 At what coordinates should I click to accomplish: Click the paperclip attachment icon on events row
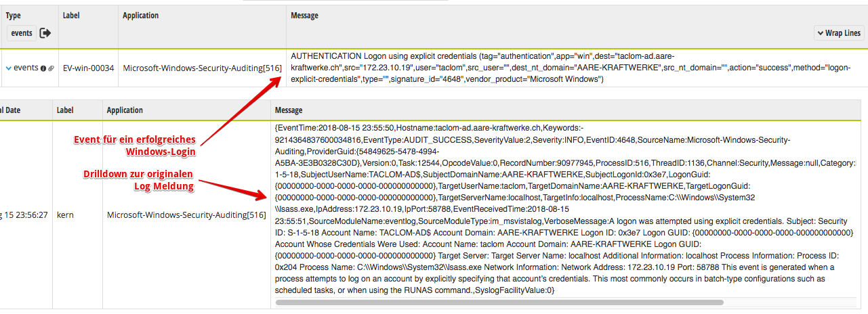click(51, 68)
